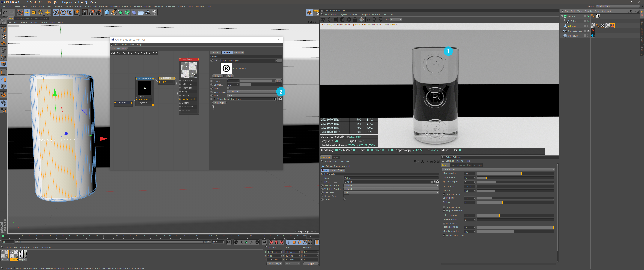The height and width of the screenshot is (270, 644).
Task: Toggle clay mode sphere icon
Action: coord(362,19)
